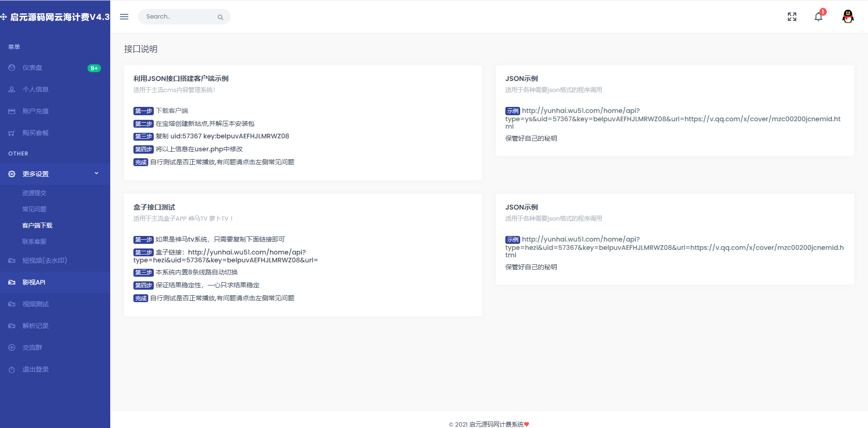Click the search magnifier icon
Image resolution: width=868 pixels, height=428 pixels.
click(220, 17)
